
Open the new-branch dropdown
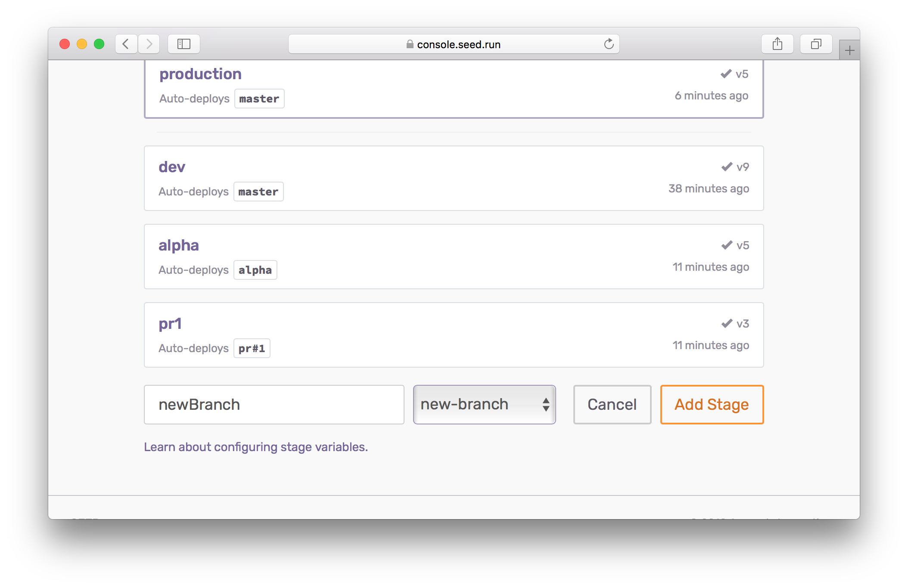coord(484,405)
